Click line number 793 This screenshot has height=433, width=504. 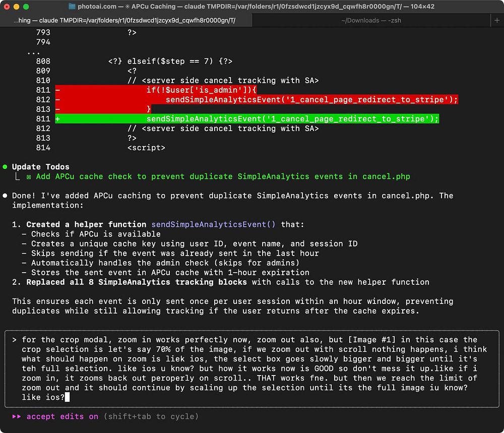(43, 32)
